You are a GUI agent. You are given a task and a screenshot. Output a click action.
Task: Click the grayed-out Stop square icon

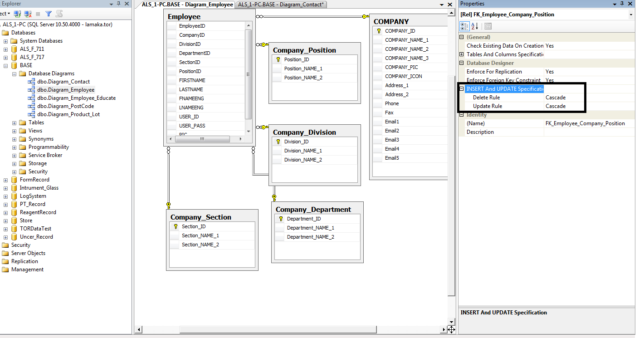point(38,14)
